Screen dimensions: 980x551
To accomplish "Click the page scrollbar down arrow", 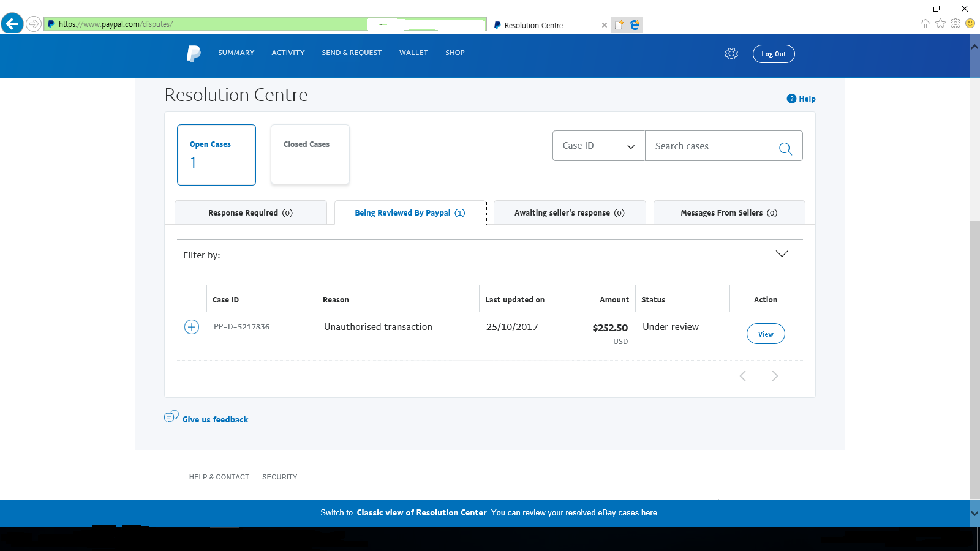I will click(x=974, y=513).
